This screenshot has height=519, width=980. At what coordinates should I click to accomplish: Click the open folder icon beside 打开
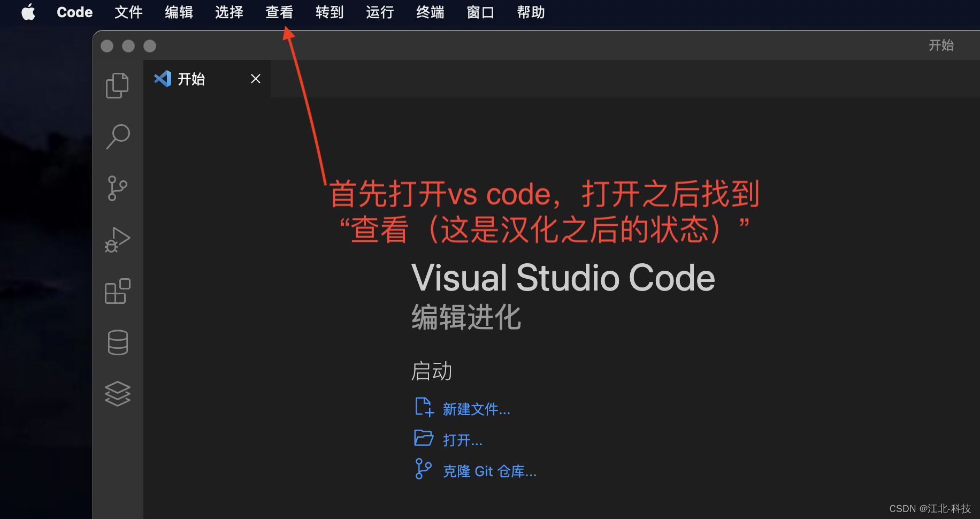click(424, 438)
